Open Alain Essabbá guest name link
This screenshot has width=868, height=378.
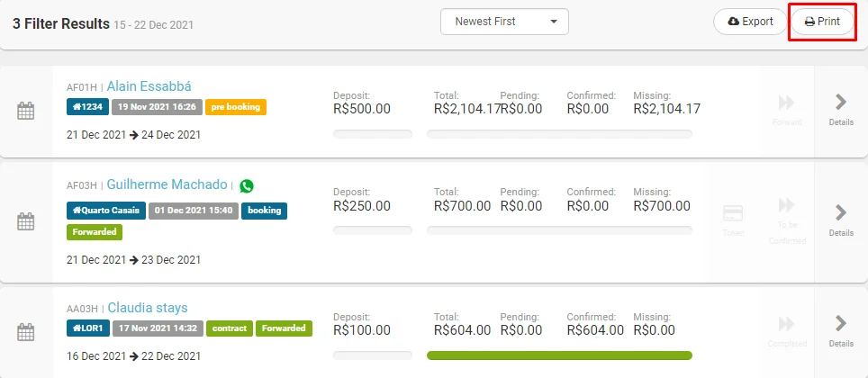149,86
